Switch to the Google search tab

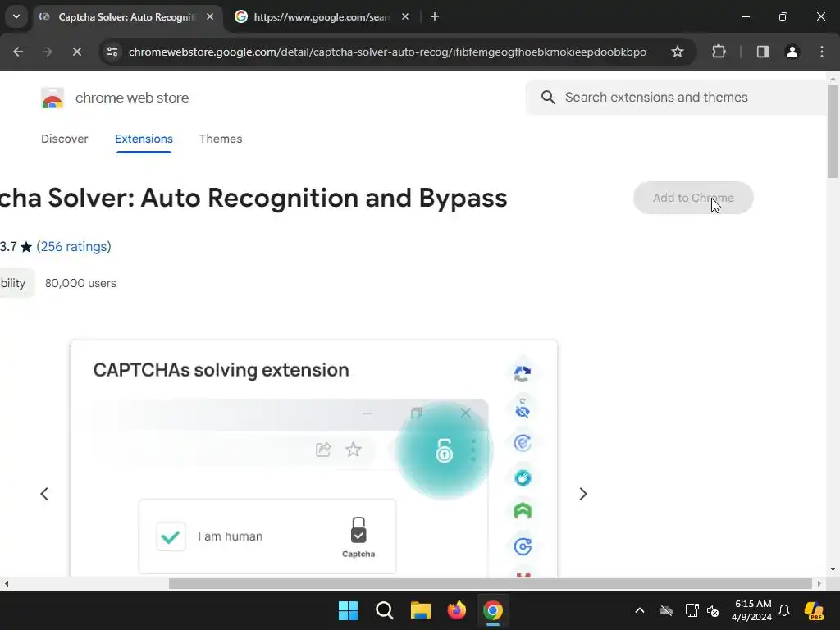coord(322,17)
